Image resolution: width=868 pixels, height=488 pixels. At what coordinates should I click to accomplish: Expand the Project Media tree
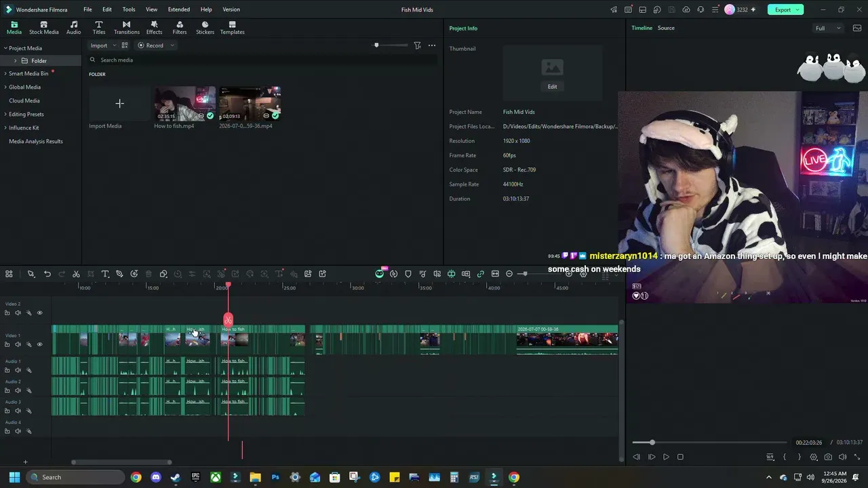click(5, 48)
